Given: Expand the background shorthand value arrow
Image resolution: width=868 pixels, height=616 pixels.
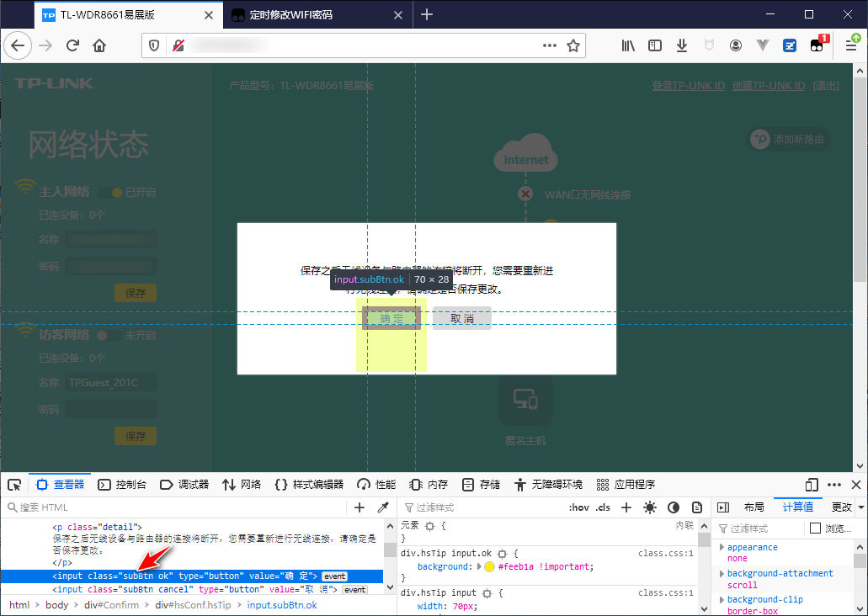Looking at the screenshot, I should [479, 566].
